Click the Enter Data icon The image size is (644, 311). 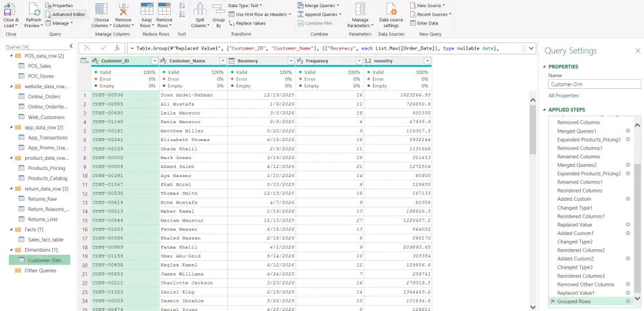(x=413, y=23)
